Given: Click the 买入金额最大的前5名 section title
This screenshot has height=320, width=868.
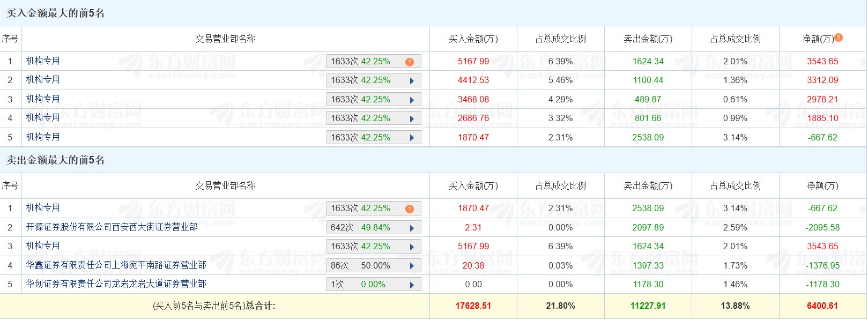Looking at the screenshot, I should click(55, 13).
